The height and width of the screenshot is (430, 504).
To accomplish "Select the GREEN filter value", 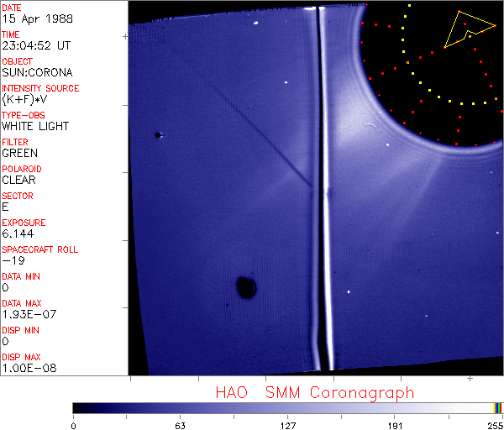I will coord(20,153).
